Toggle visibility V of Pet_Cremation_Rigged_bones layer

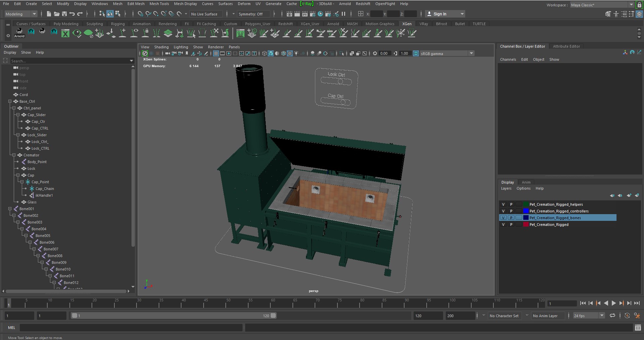pyautogui.click(x=503, y=218)
